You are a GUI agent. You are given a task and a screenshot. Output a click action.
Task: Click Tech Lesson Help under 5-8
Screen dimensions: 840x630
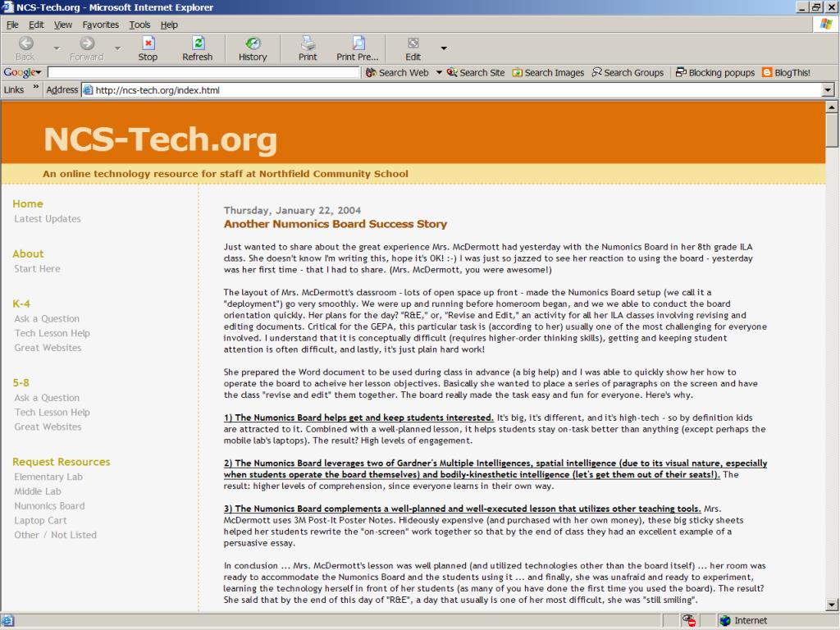coord(52,413)
